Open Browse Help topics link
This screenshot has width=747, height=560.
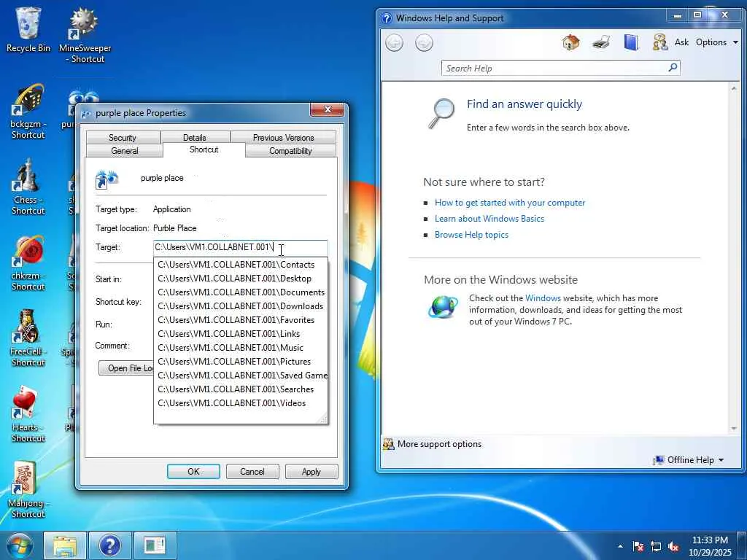tap(471, 235)
